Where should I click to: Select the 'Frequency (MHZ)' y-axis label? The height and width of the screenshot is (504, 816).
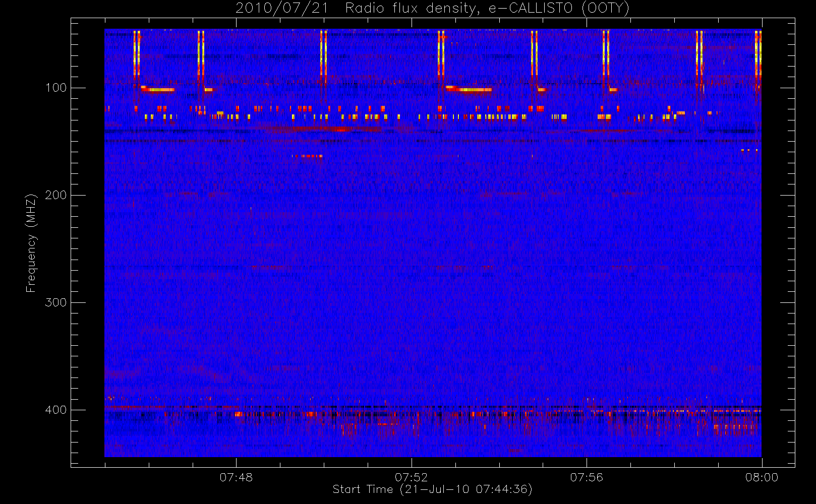pyautogui.click(x=31, y=243)
